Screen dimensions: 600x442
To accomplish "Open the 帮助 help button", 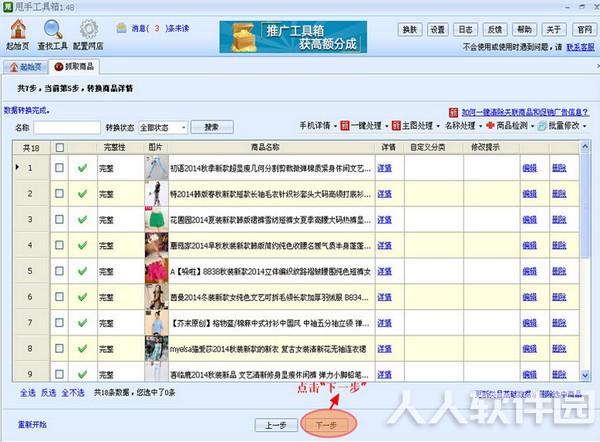I will 524,29.
